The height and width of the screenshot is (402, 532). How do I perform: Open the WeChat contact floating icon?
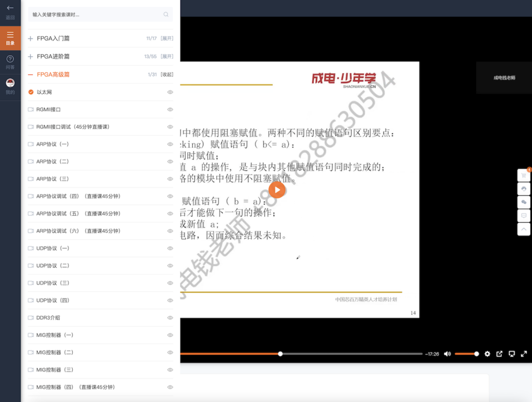pos(524,202)
